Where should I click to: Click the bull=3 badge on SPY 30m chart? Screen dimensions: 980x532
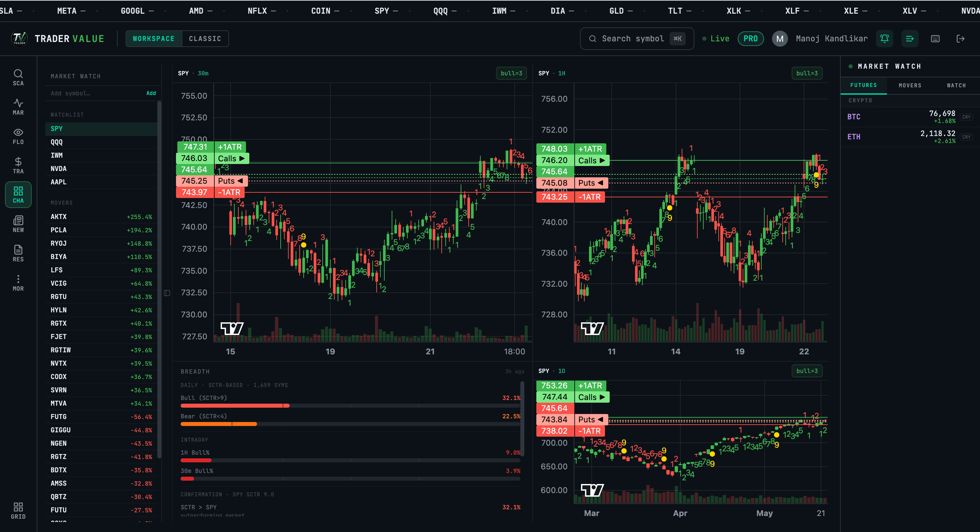(x=511, y=73)
